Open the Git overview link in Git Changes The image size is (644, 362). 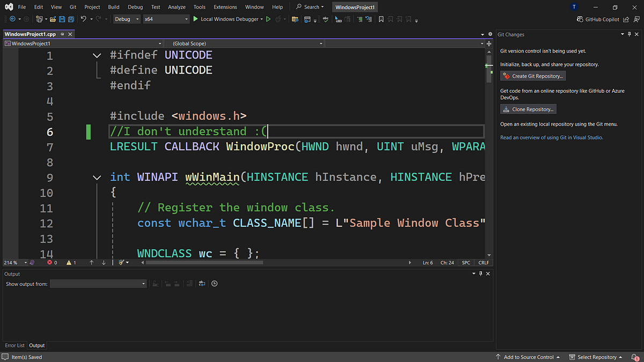click(552, 137)
